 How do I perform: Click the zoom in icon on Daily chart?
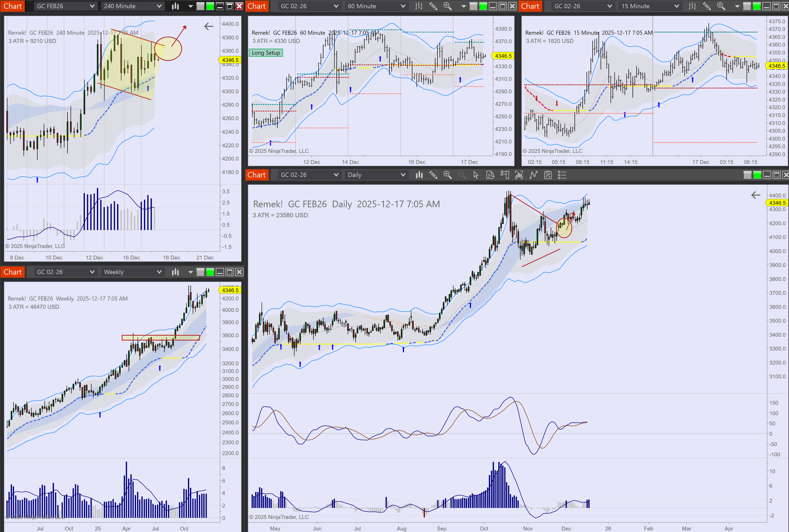pyautogui.click(x=447, y=175)
